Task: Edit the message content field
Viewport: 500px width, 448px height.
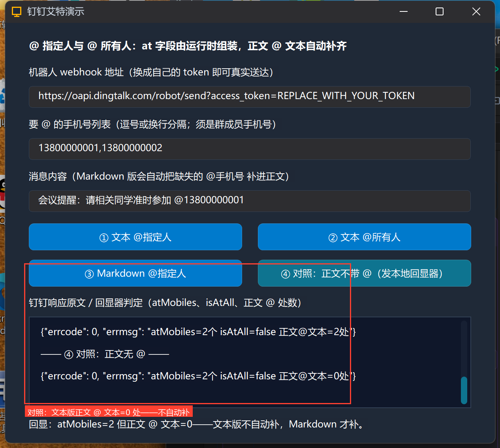Action: click(x=250, y=201)
